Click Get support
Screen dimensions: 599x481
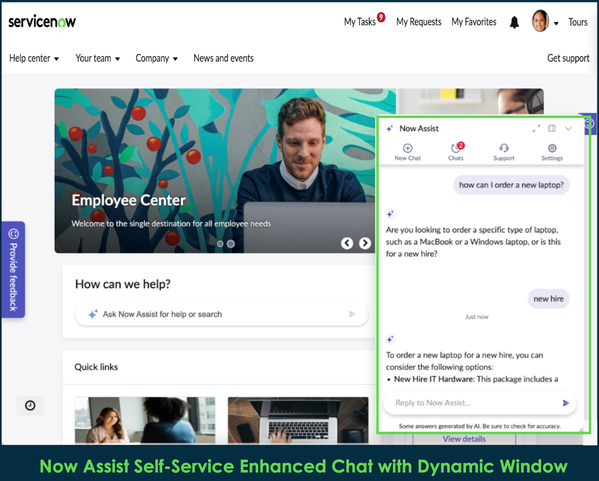pos(568,58)
